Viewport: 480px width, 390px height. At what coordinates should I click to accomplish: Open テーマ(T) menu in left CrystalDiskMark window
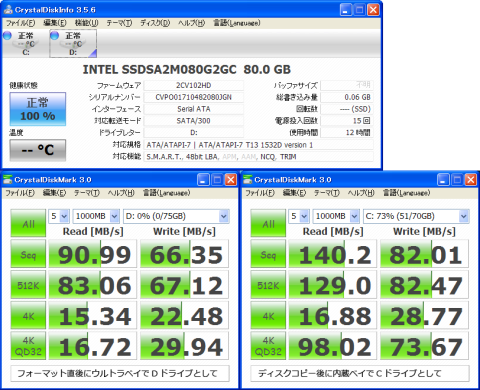point(87,193)
